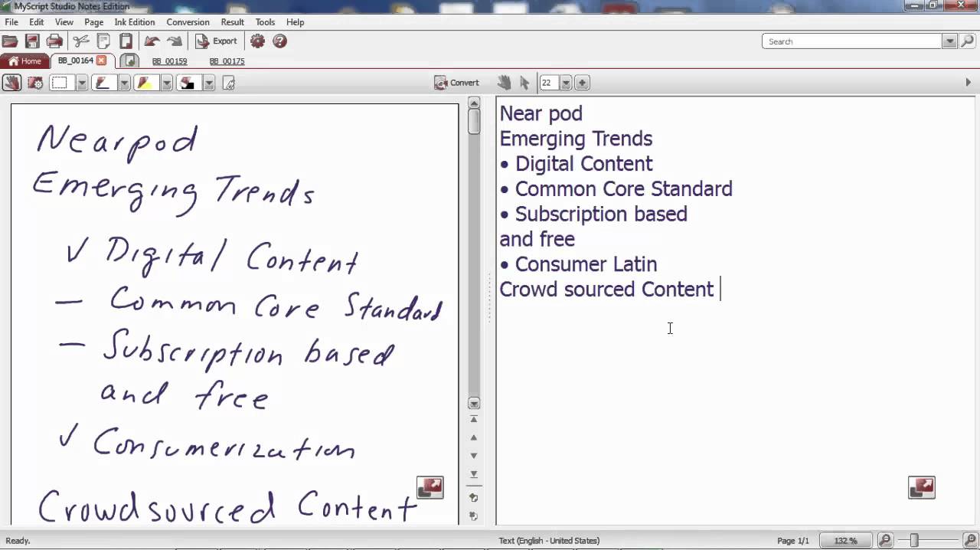
Task: Activate the ink edit pencil-note tool
Action: pyautogui.click(x=228, y=83)
